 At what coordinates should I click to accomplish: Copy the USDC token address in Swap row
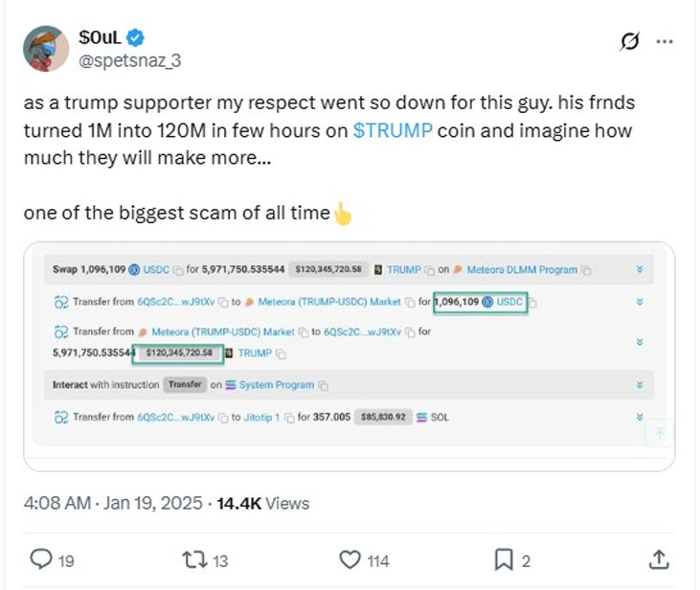178,271
